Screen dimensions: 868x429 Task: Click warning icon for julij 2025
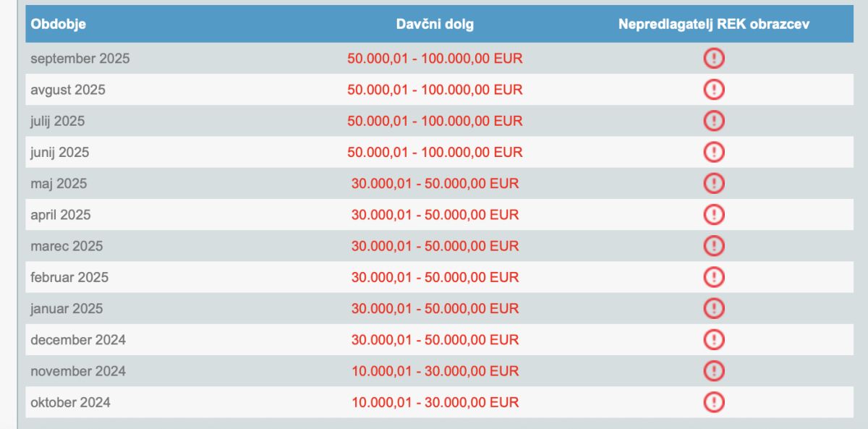(714, 121)
